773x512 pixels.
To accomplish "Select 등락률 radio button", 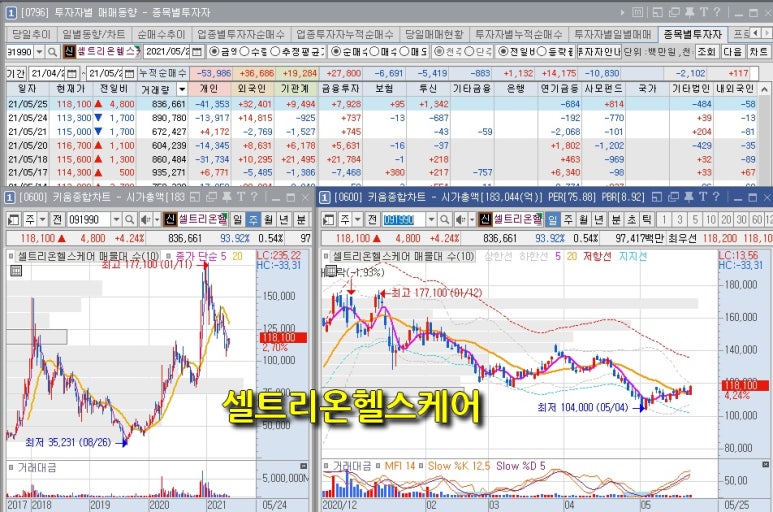I will tap(541, 51).
